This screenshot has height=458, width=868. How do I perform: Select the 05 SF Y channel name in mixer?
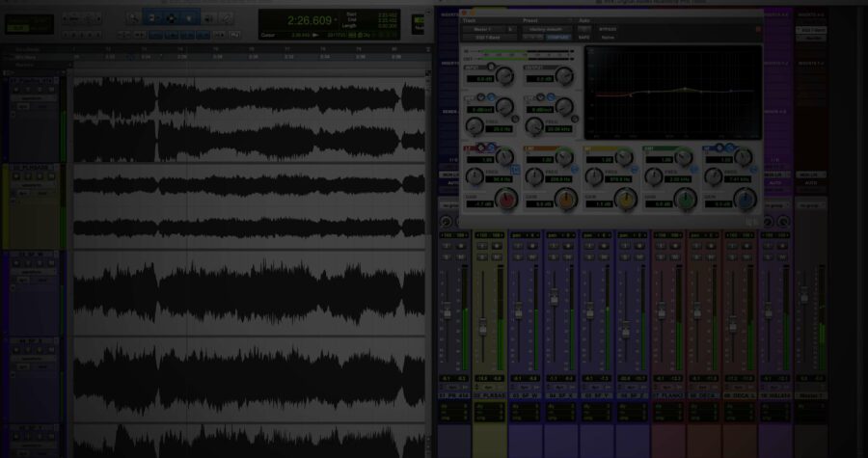pyautogui.click(x=597, y=396)
